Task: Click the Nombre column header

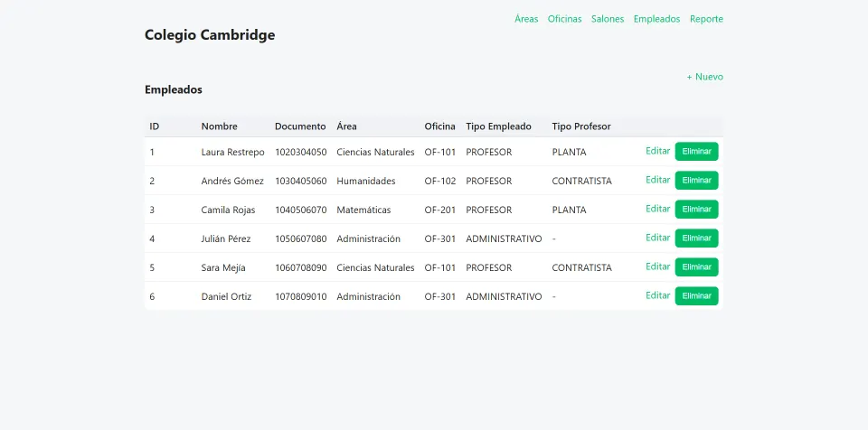Action: point(219,126)
